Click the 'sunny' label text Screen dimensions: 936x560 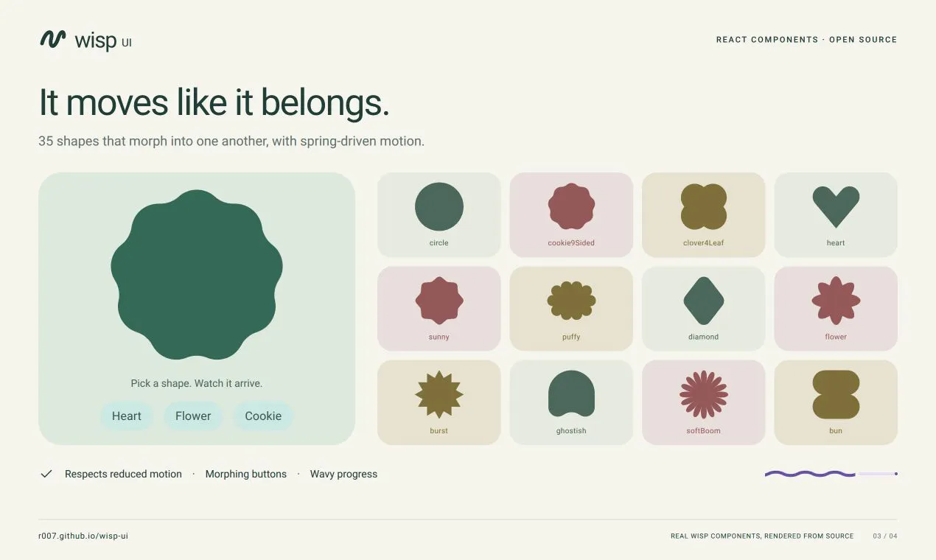(x=439, y=337)
